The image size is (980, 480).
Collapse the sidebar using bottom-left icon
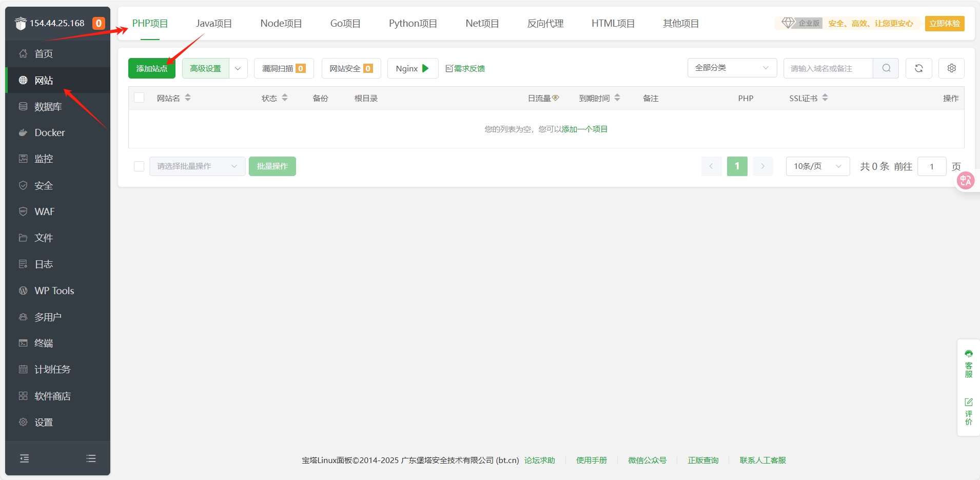[24, 458]
